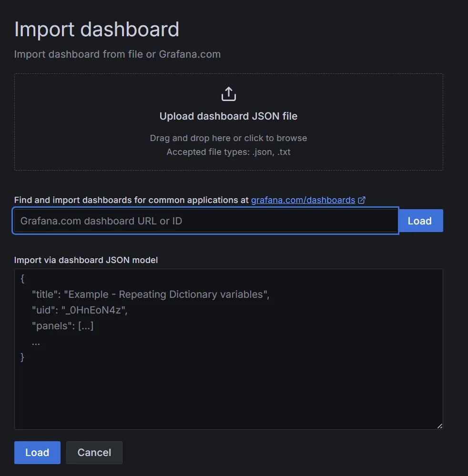Click the "Accepted file types: .json, .txt" text

(228, 152)
